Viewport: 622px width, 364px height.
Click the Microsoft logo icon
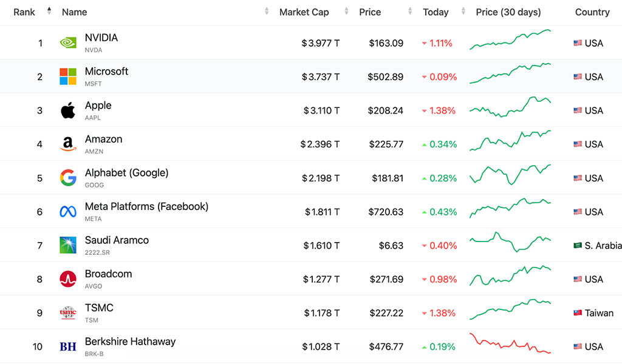pyautogui.click(x=68, y=76)
